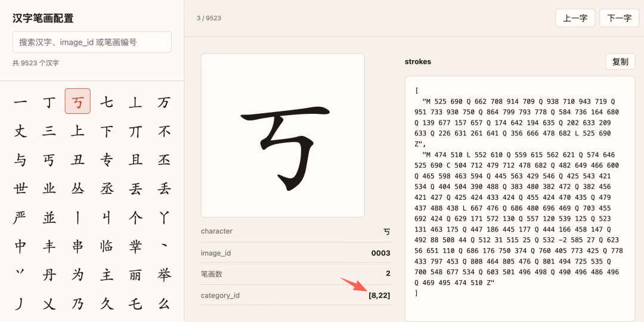Select character 丩 in the grid

pos(106,217)
